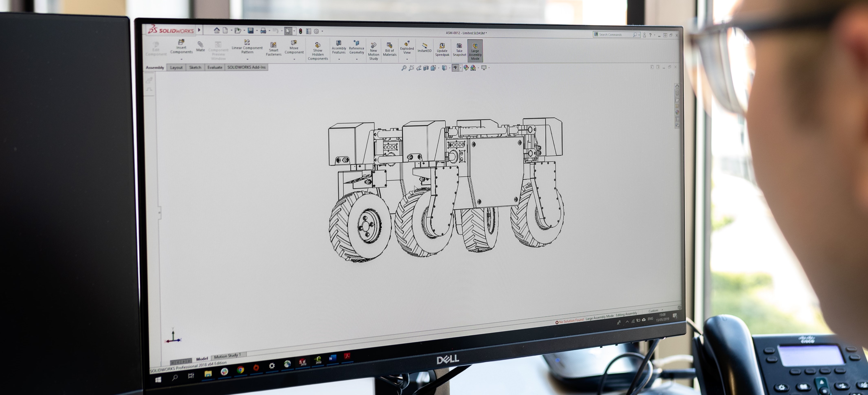
Task: Expand the Insert Components dropdown arrow
Action: [181, 59]
